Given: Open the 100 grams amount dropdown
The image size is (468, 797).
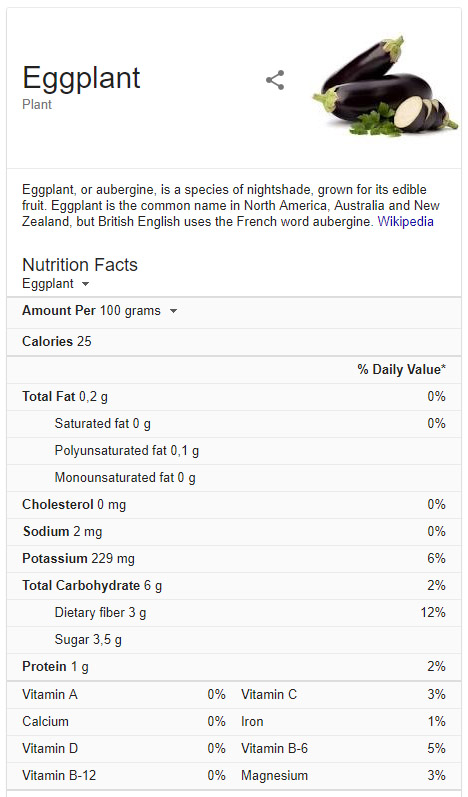Looking at the screenshot, I should (138, 311).
